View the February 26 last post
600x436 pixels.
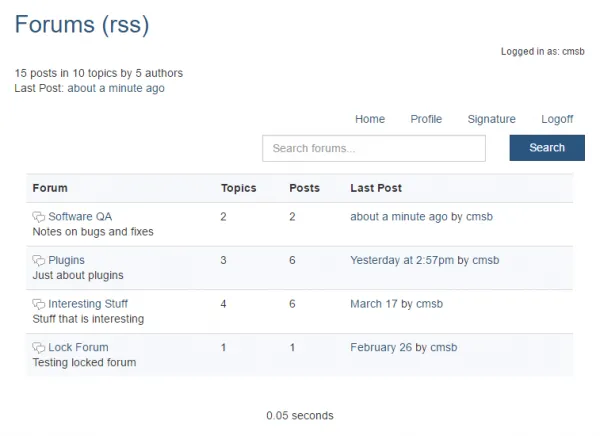(x=381, y=347)
